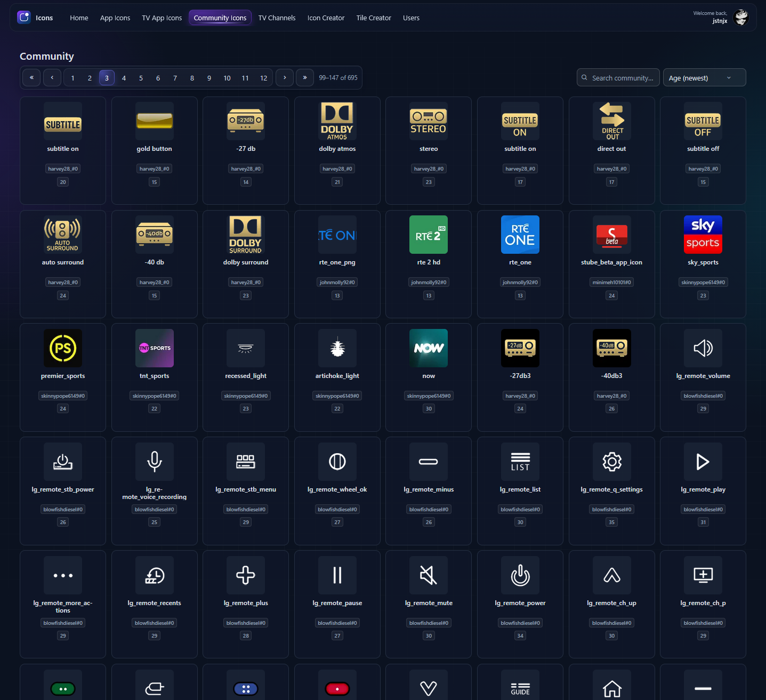Choose the stereo icon
766x700 pixels.
pos(429,121)
